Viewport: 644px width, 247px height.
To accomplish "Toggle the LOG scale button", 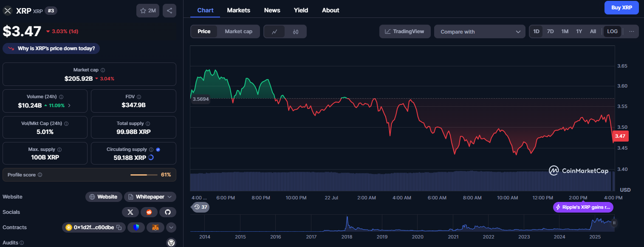I will (x=613, y=31).
